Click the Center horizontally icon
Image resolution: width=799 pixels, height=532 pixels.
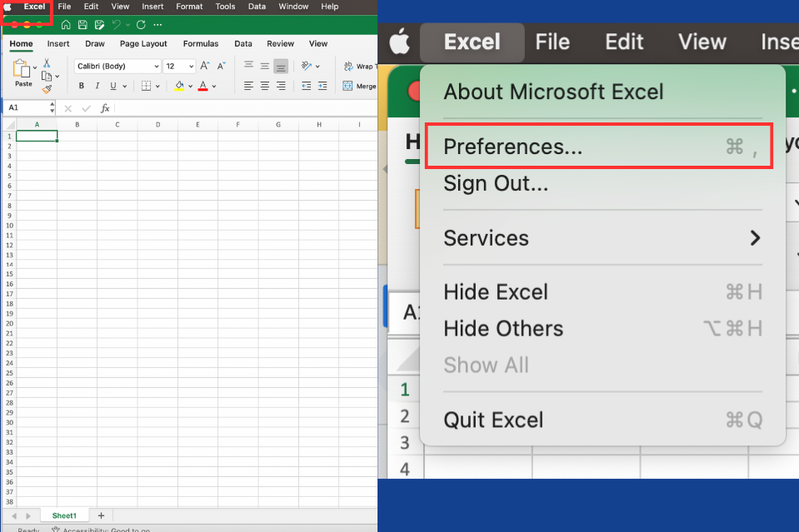coord(265,86)
